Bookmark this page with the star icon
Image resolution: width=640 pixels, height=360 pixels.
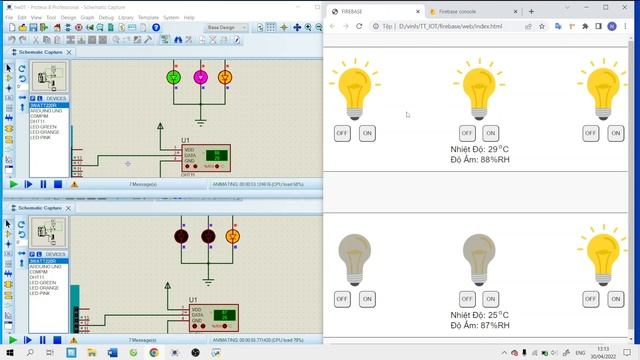click(x=542, y=26)
